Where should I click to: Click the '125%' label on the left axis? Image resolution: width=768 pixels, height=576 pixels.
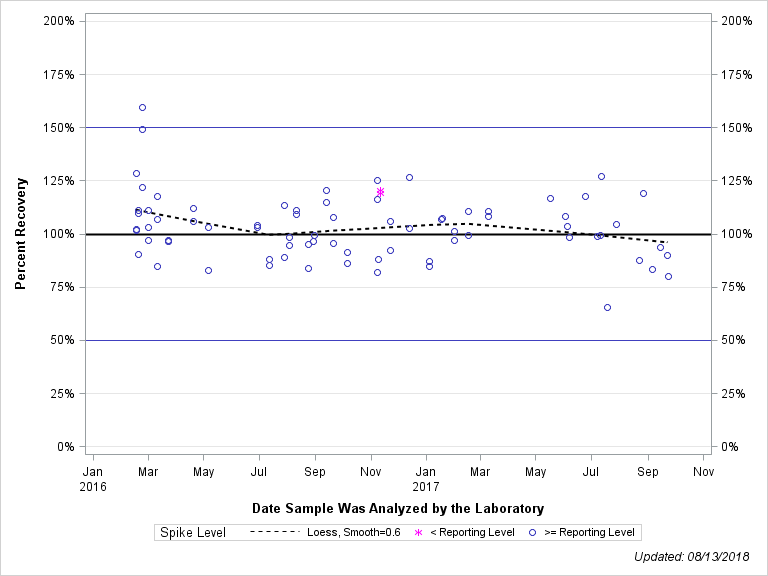tap(59, 181)
